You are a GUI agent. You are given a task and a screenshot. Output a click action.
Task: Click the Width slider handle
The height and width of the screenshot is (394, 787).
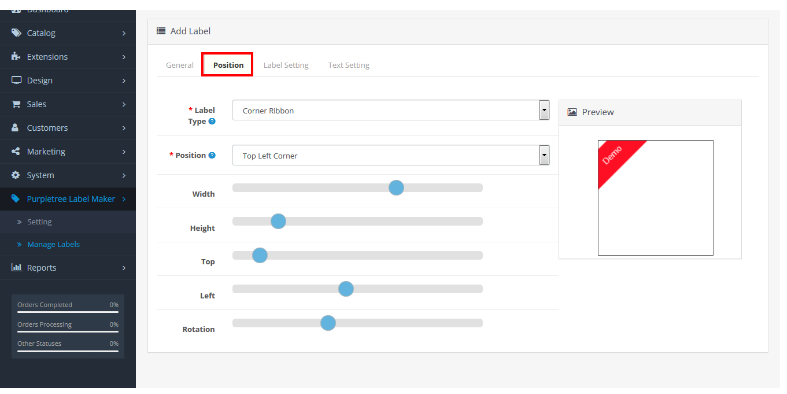[396, 188]
